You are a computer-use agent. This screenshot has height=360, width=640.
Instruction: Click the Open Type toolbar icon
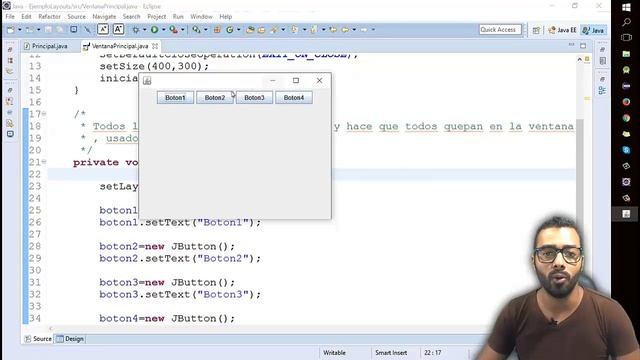[250, 29]
